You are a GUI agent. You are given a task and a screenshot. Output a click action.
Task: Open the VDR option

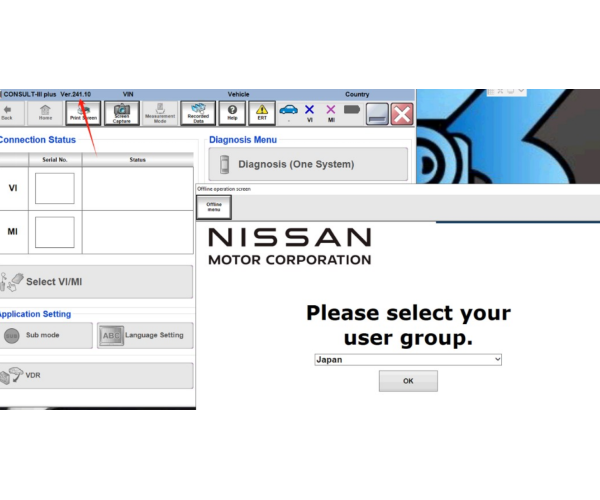tap(96, 376)
